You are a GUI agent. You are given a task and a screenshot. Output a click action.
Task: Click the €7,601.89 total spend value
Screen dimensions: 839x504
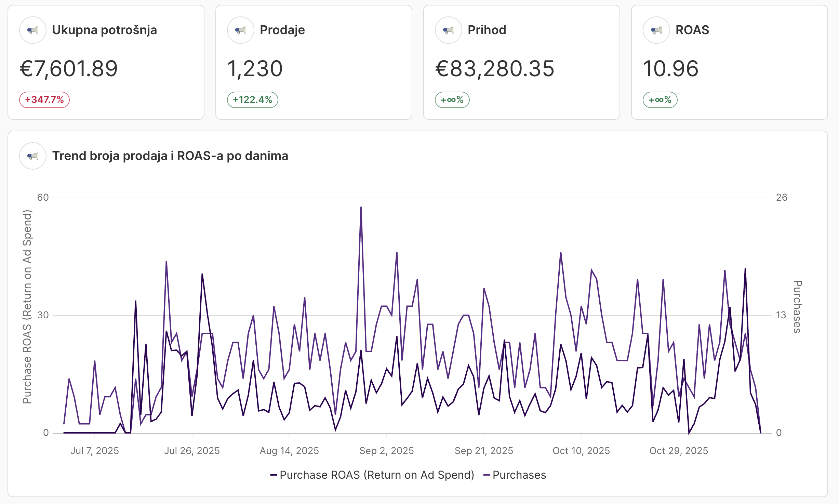click(69, 68)
